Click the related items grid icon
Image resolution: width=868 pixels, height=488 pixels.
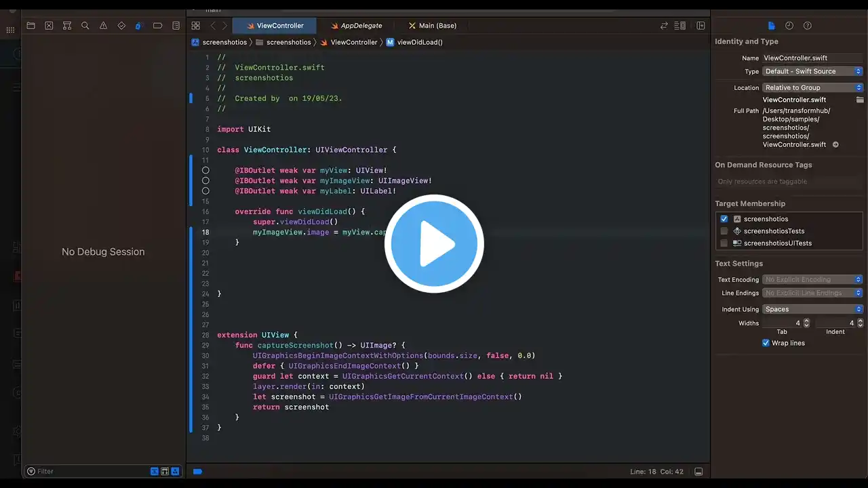[195, 26]
